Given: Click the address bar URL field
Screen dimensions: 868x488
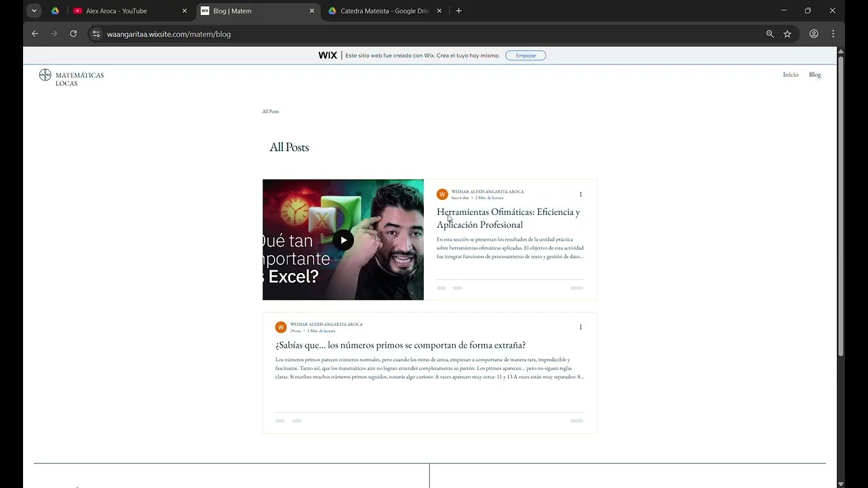Looking at the screenshot, I should point(434,34).
